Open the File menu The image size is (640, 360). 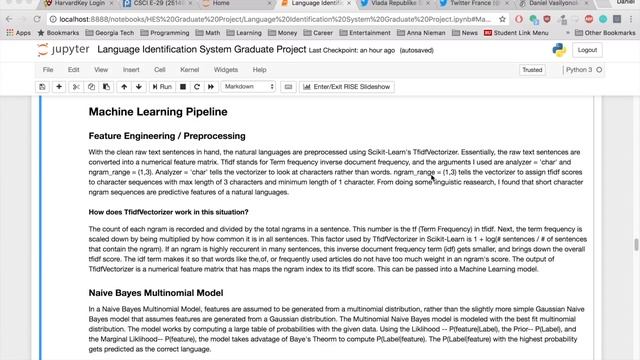pos(48,70)
